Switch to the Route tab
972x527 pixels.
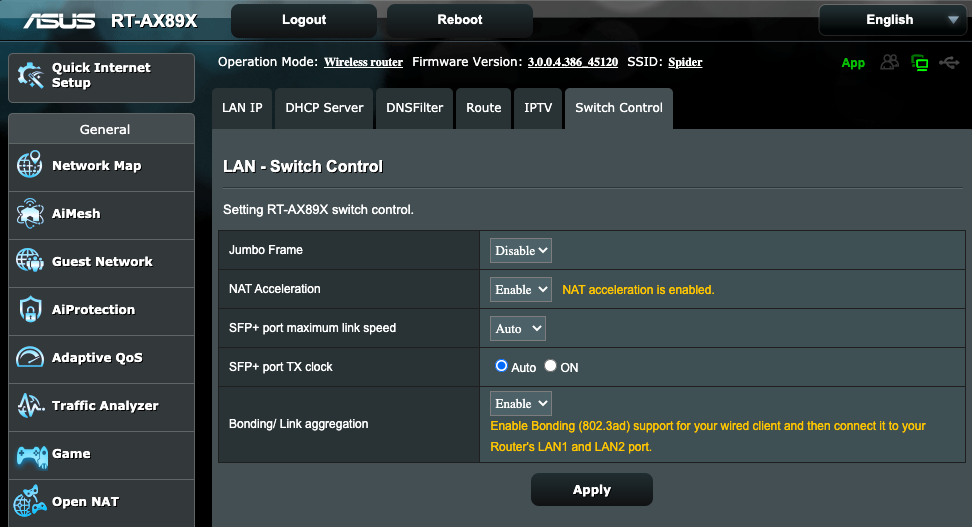pyautogui.click(x=484, y=108)
